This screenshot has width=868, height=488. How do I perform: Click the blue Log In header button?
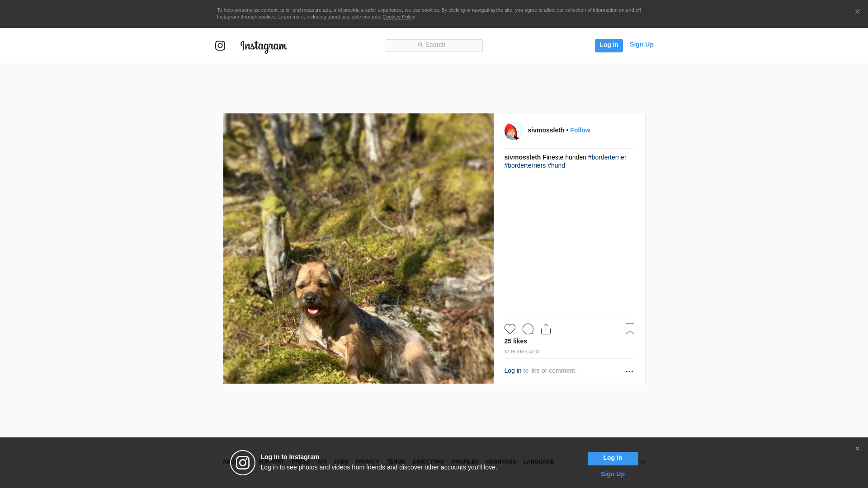609,45
